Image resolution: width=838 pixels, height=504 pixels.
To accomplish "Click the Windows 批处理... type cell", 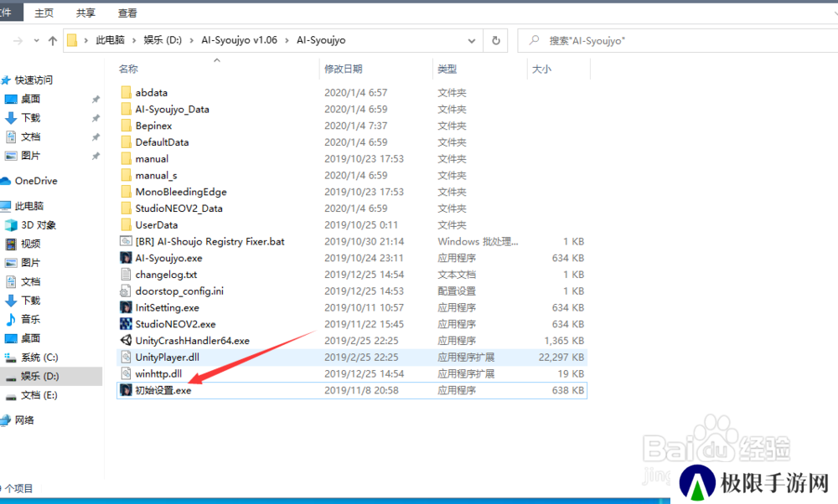I will coord(478,241).
